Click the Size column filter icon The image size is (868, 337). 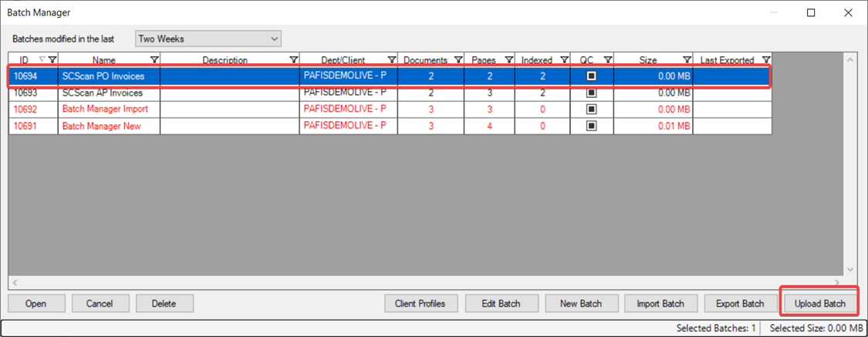pyautogui.click(x=687, y=60)
